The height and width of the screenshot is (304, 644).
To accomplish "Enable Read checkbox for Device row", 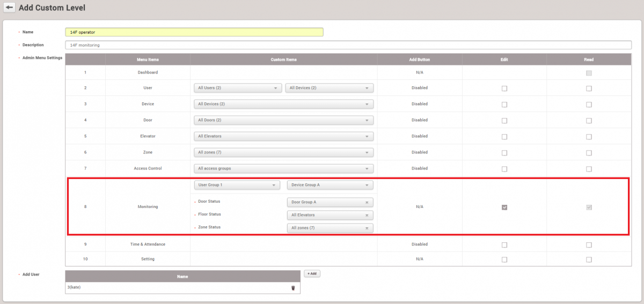I will coord(589,105).
